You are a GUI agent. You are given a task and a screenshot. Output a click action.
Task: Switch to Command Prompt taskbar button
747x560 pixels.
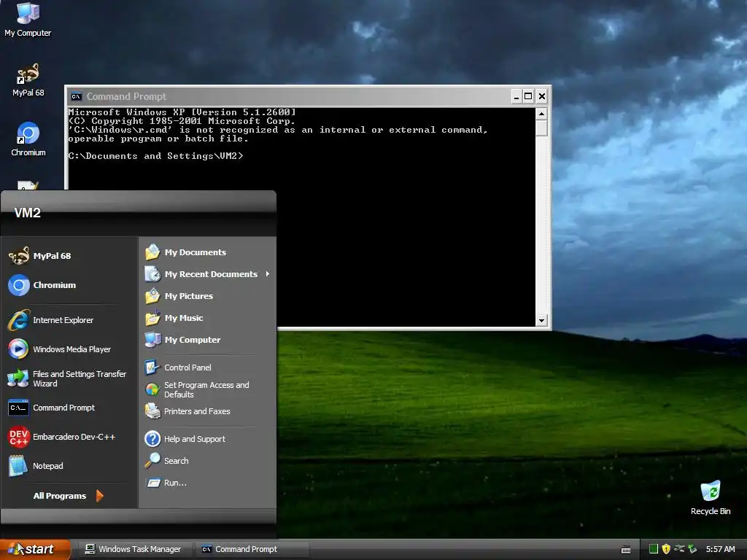click(x=252, y=549)
